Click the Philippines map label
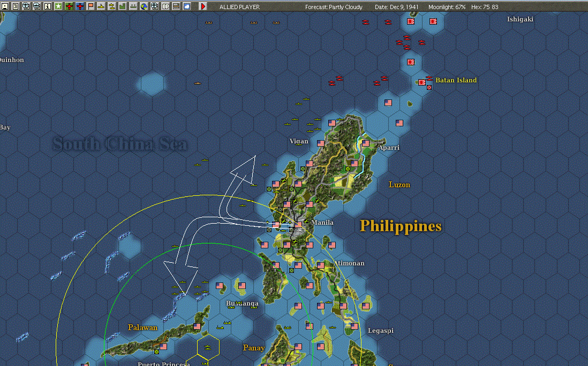 (x=401, y=226)
